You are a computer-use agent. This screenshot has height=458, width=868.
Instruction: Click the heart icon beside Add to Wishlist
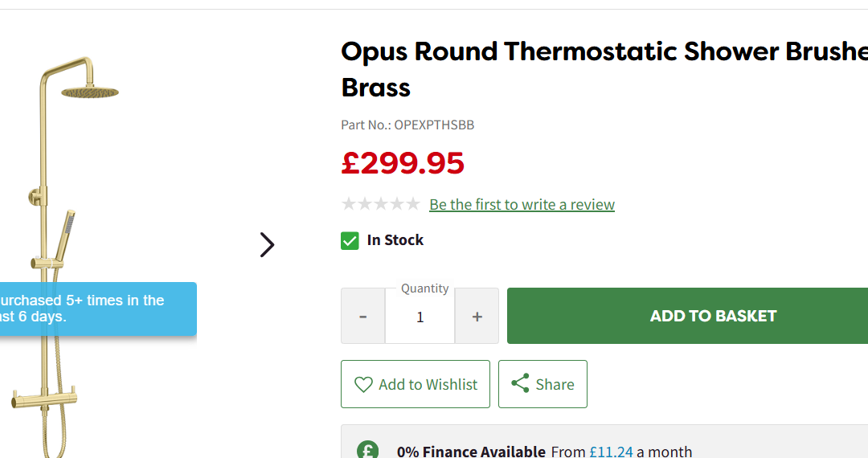(363, 384)
